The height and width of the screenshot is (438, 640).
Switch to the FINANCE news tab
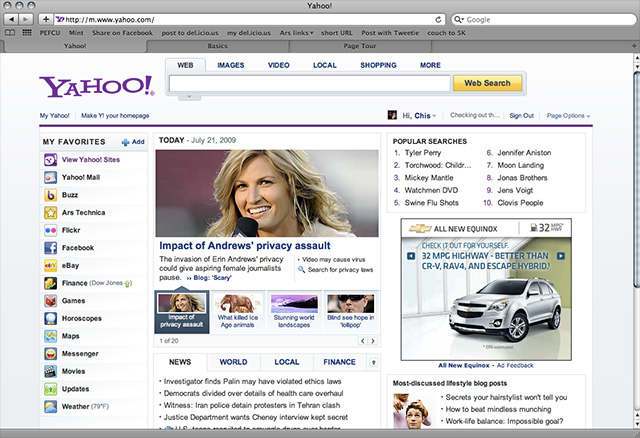point(339,362)
